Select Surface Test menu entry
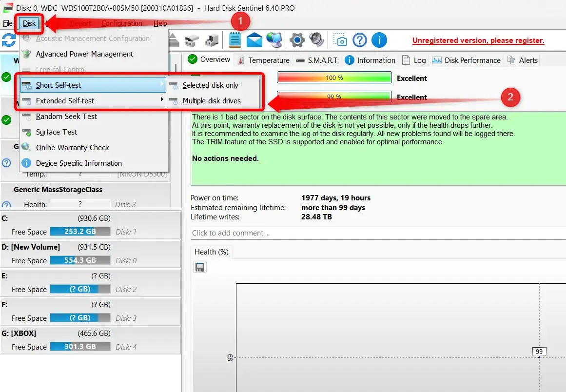The height and width of the screenshot is (392, 566). 94,132
